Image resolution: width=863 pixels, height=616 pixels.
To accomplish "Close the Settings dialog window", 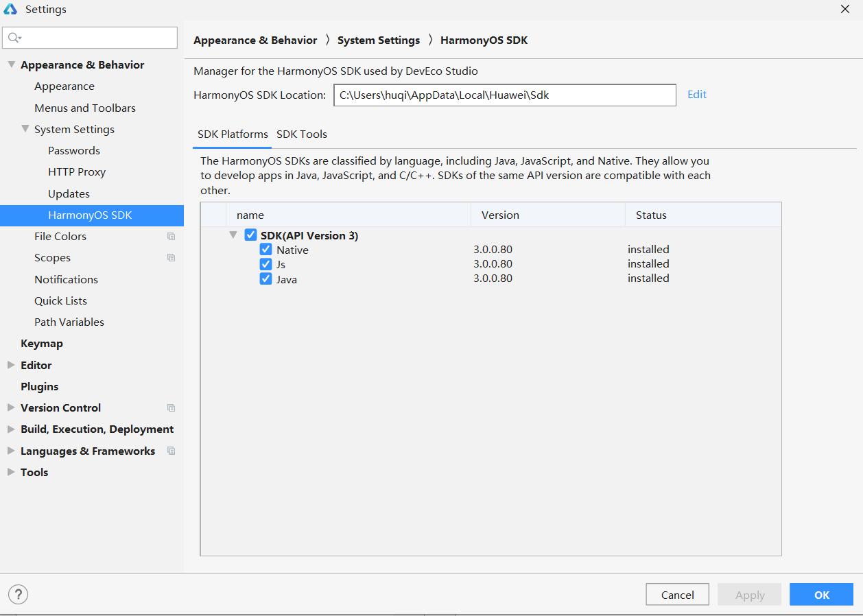I will click(x=845, y=10).
